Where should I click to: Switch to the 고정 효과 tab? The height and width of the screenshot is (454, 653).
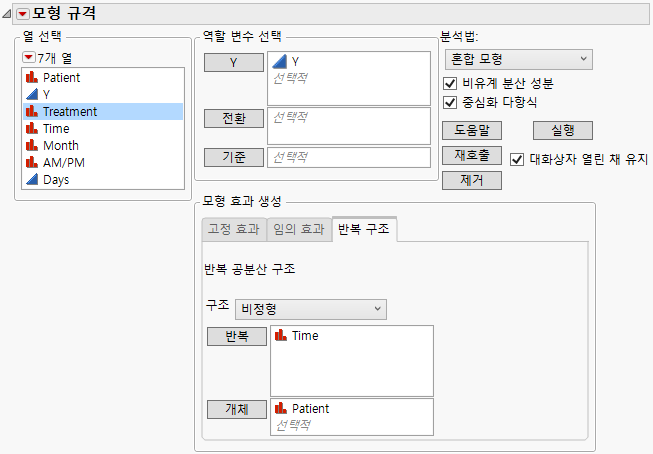click(x=232, y=230)
